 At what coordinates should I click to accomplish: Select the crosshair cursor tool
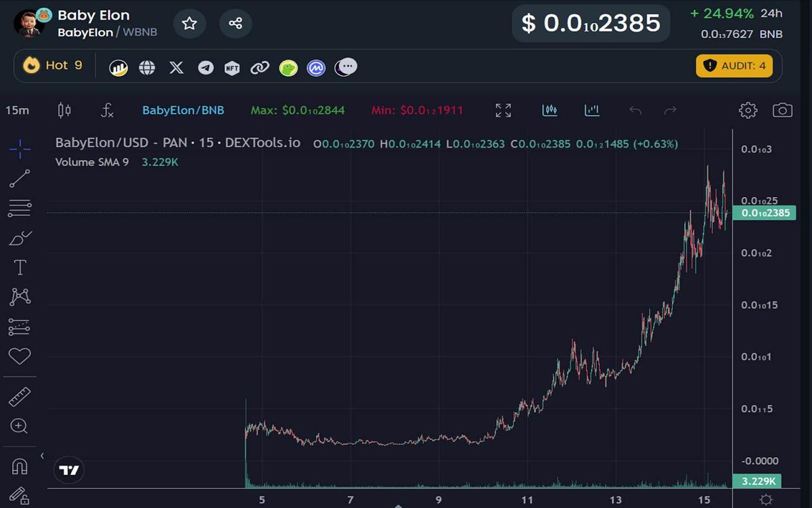click(x=20, y=148)
